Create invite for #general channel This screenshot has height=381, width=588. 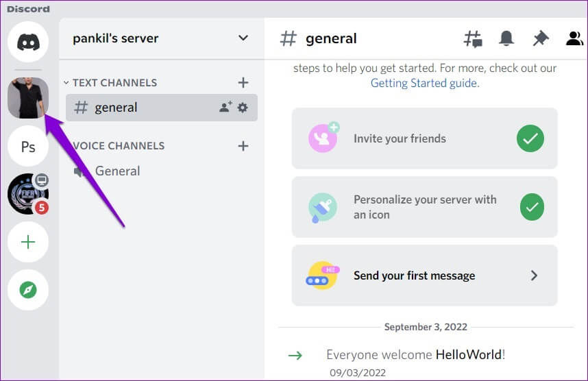coord(225,108)
